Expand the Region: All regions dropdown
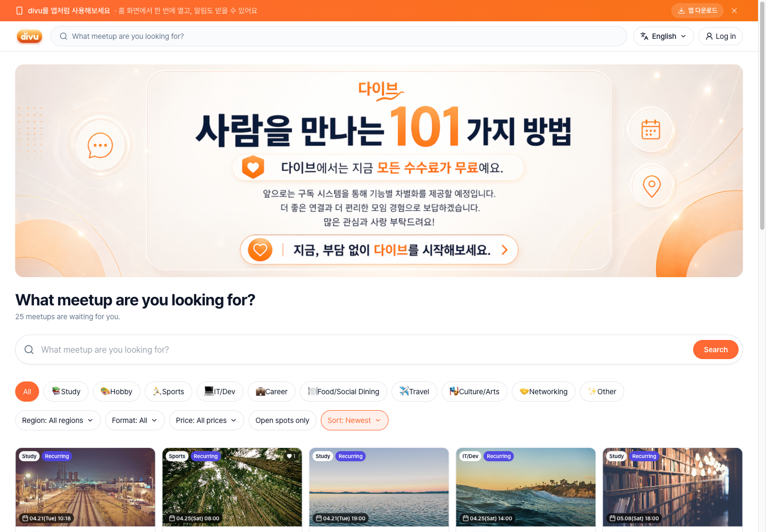 [x=57, y=420]
